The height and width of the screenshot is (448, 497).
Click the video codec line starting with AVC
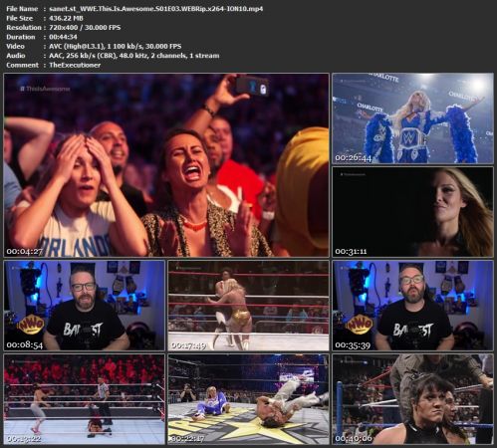[116, 46]
